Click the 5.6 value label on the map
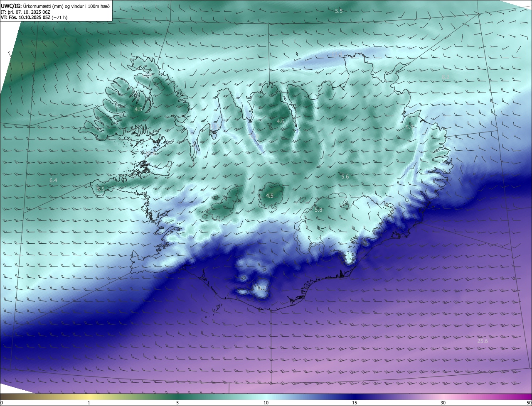Image resolution: width=532 pixels, height=406 pixels. (345, 177)
